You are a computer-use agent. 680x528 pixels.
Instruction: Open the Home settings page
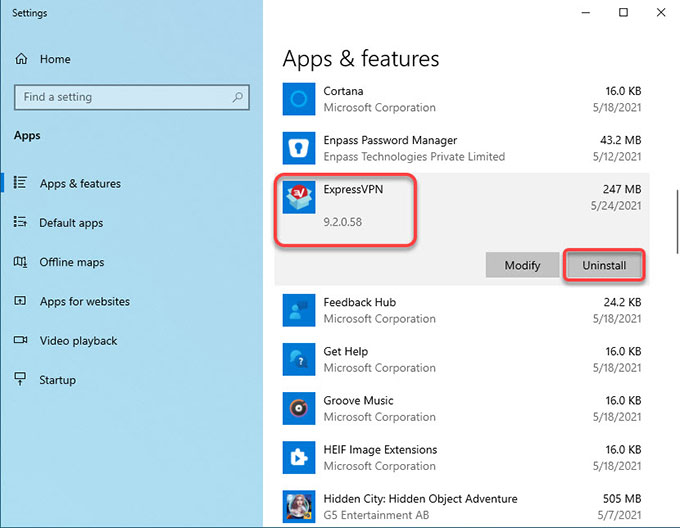[55, 59]
